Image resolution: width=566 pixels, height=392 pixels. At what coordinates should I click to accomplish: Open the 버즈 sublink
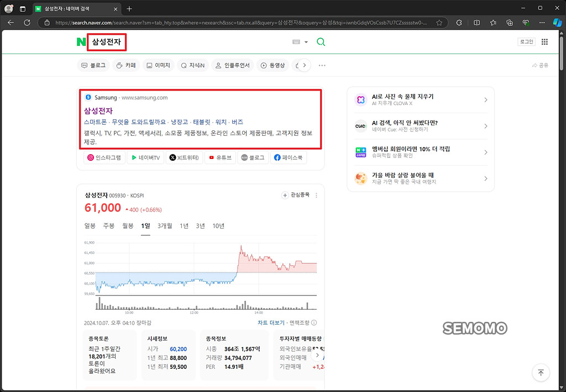tap(238, 122)
